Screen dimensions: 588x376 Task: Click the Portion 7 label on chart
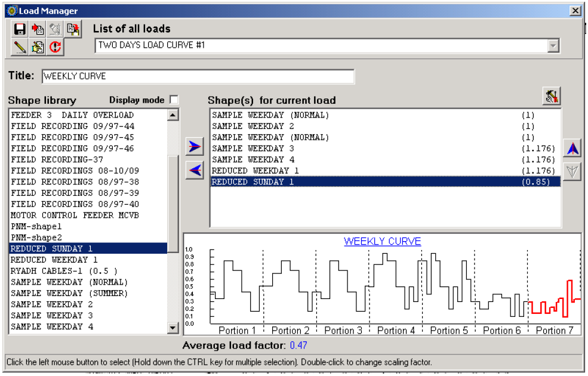click(555, 330)
